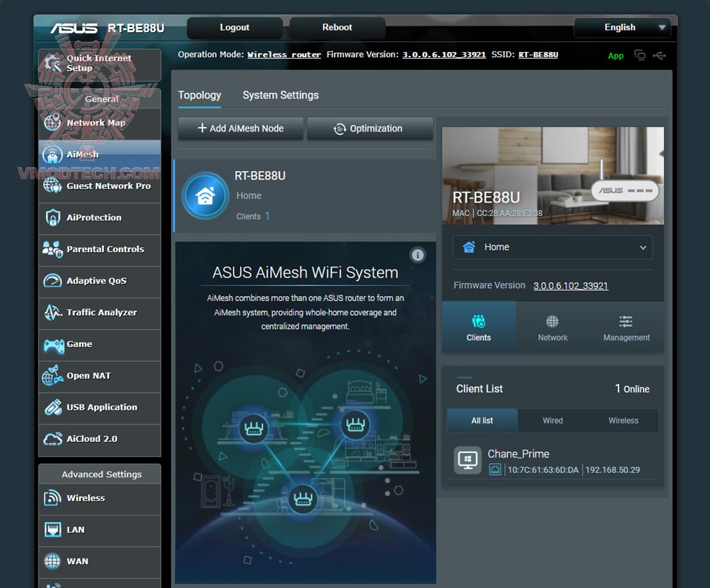Open the Open NAT icon
The image size is (710, 588).
click(x=53, y=376)
